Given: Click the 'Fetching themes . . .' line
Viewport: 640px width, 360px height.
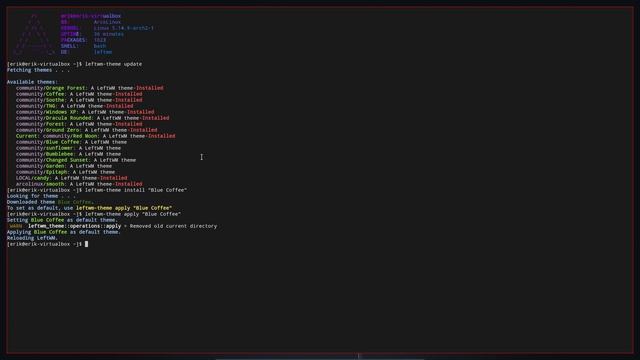Looking at the screenshot, I should point(38,70).
